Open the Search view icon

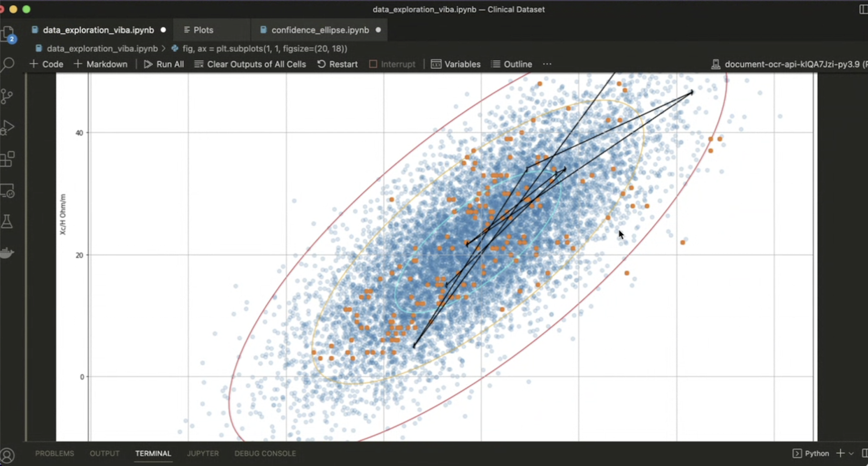coord(7,64)
